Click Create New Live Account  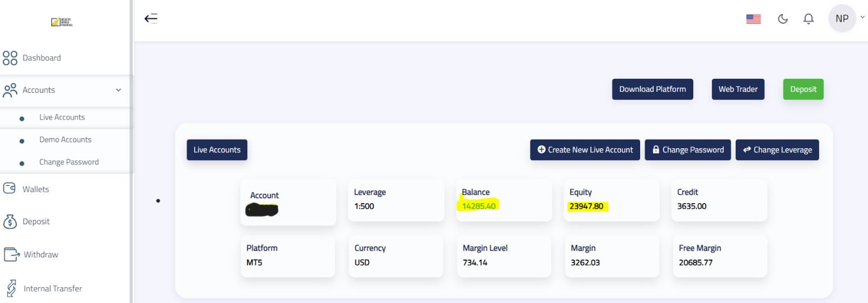tap(585, 150)
